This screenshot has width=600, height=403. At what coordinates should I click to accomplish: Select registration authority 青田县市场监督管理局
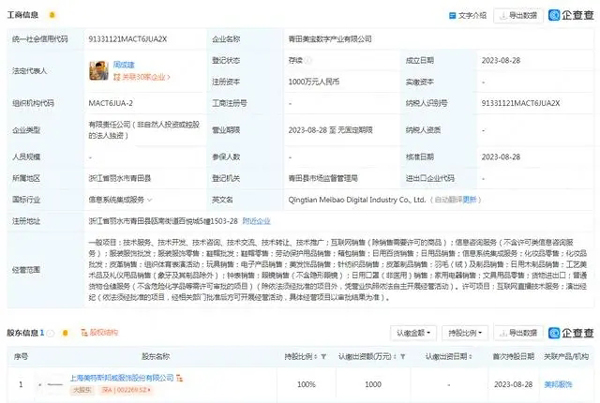tap(323, 178)
